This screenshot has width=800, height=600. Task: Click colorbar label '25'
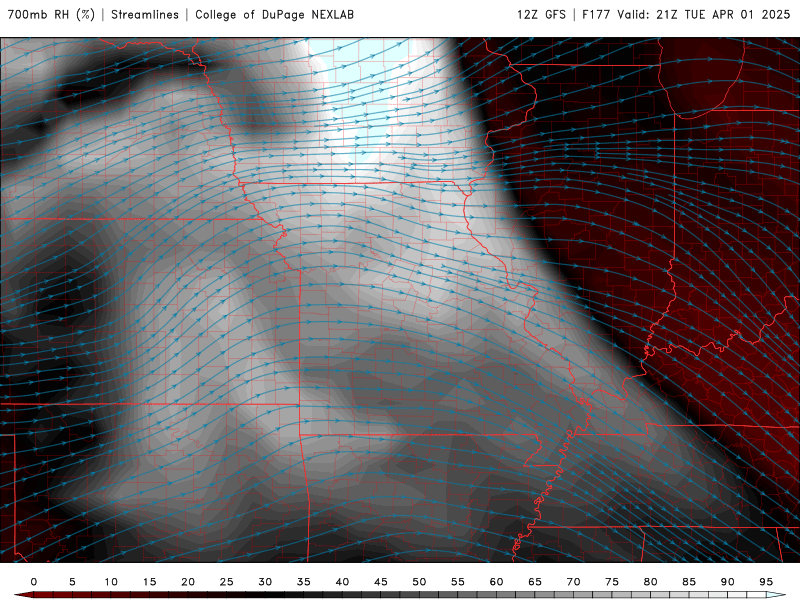click(227, 582)
